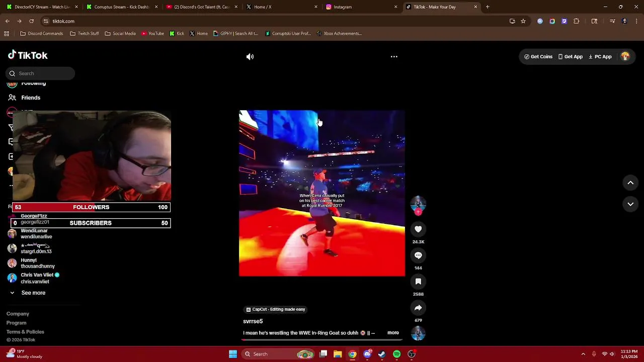This screenshot has width=644, height=362.
Task: Click the playing TikTok video
Action: [322, 193]
